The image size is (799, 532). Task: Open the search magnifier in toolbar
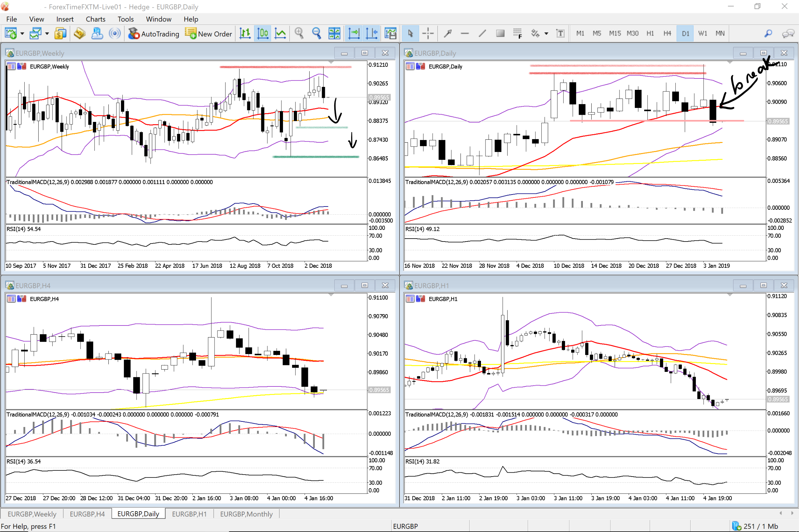pyautogui.click(x=768, y=33)
